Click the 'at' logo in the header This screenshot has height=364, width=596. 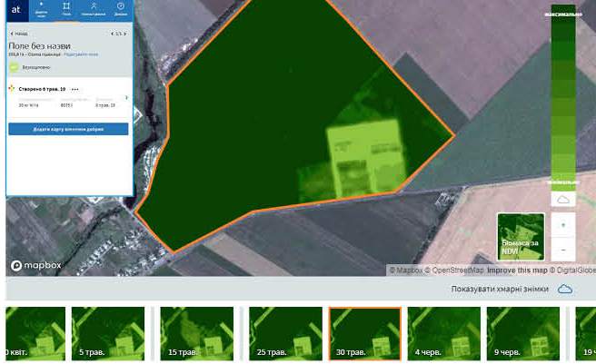click(x=16, y=10)
